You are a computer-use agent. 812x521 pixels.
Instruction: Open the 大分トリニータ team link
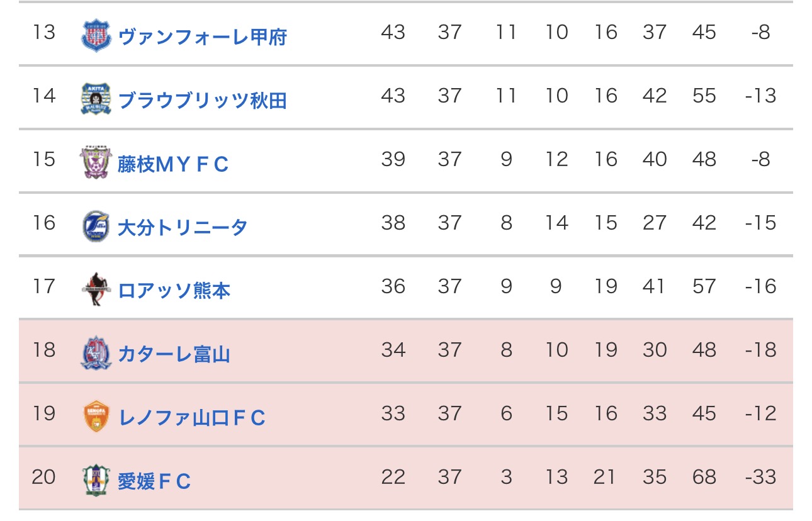tap(183, 227)
